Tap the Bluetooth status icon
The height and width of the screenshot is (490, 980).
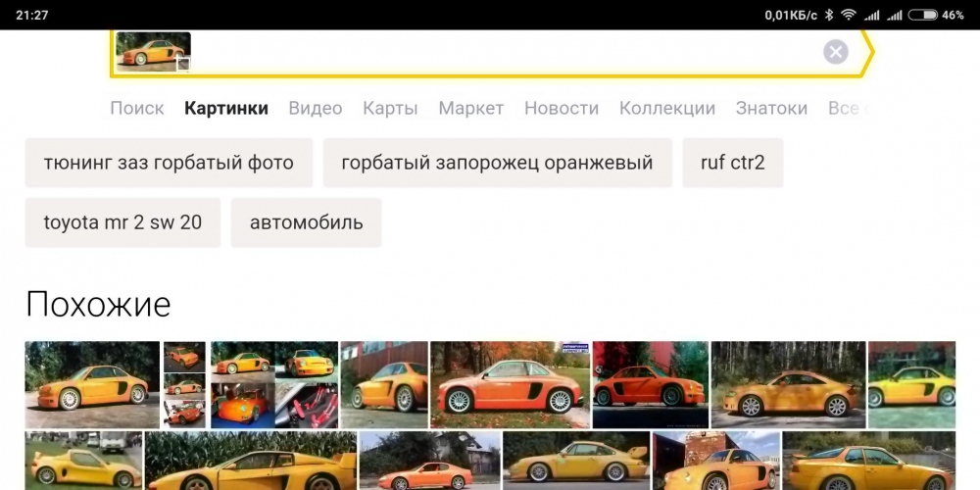[829, 15]
